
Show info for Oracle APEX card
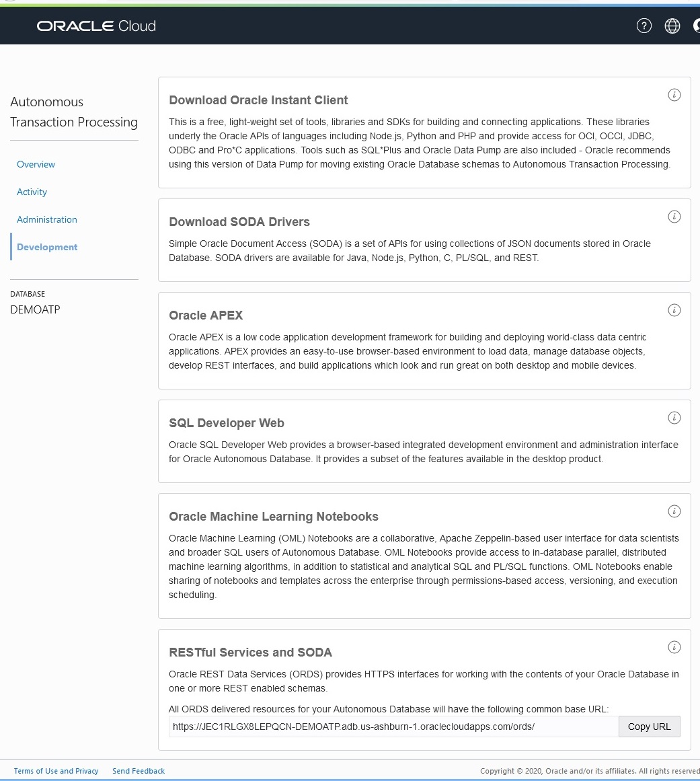674,310
